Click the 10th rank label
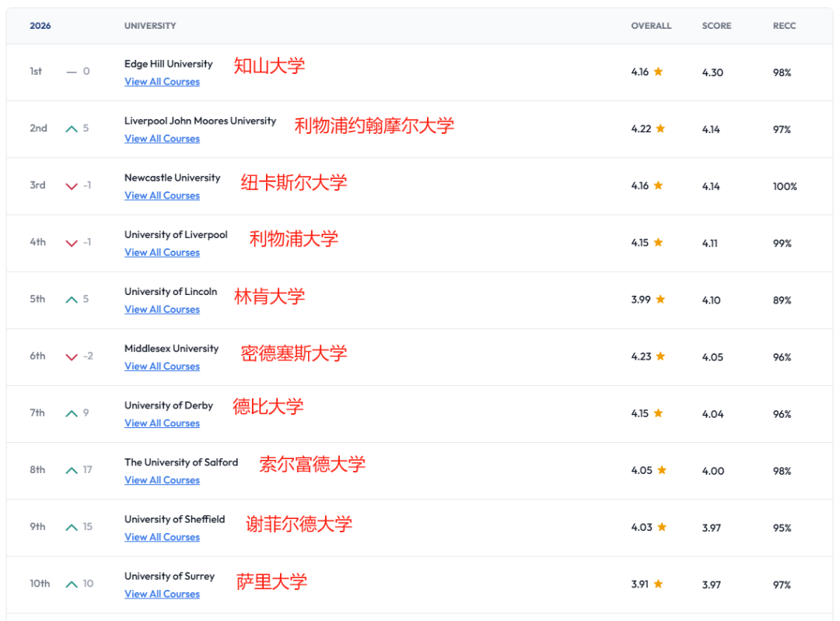The width and height of the screenshot is (840, 621). coord(40,584)
